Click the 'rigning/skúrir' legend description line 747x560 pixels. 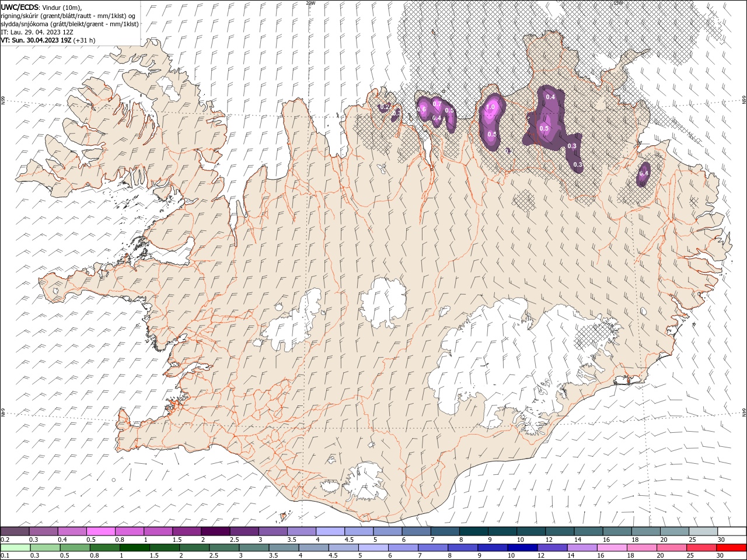pos(68,15)
